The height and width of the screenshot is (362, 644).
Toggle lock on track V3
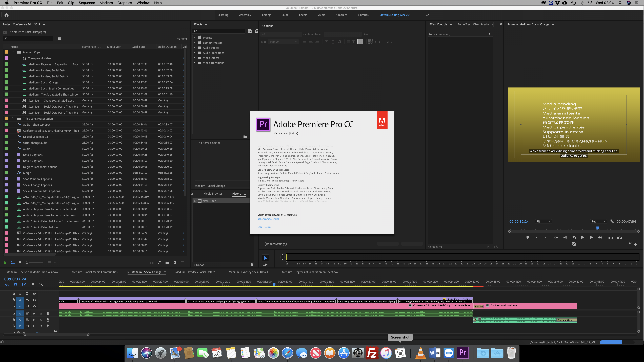click(x=13, y=293)
